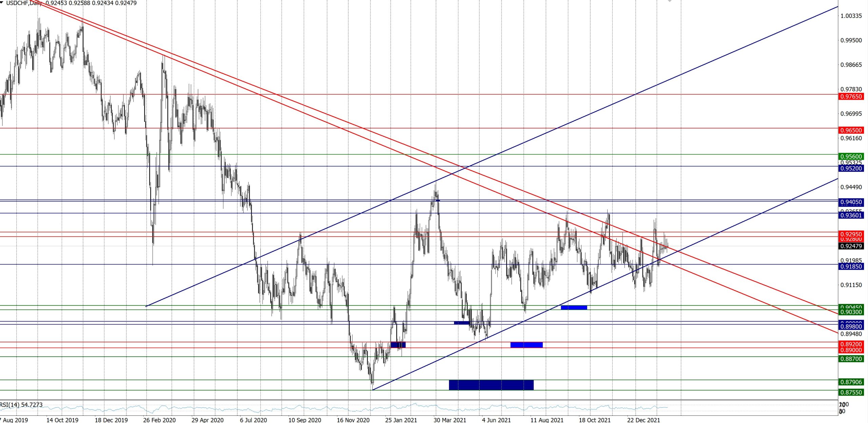Viewport: 868px width, 423px height.
Task: Click the red 0.97650 price label
Action: (851, 97)
